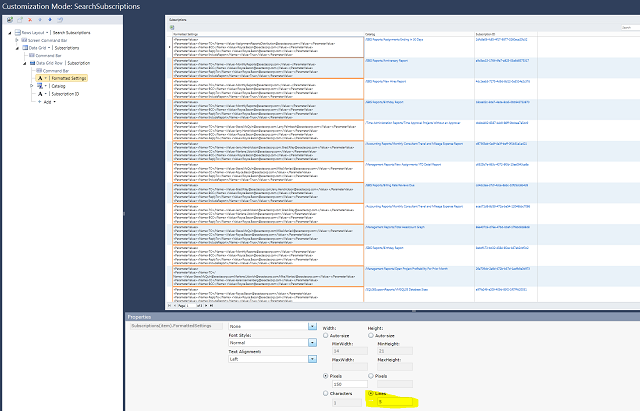Click the grayed second icon in tree toolbar
Screen dimensions: 640x411
tap(20, 20)
